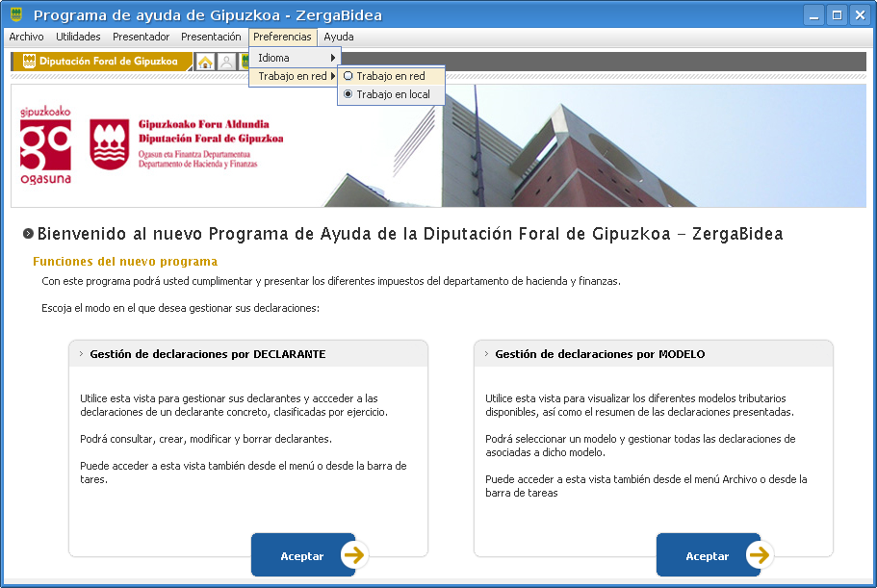Open the Archivo menu
This screenshot has width=877, height=588.
pyautogui.click(x=25, y=37)
